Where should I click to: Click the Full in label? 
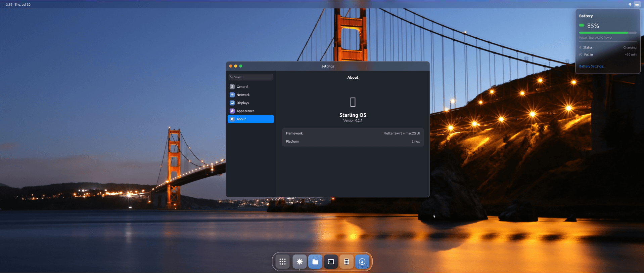click(589, 54)
